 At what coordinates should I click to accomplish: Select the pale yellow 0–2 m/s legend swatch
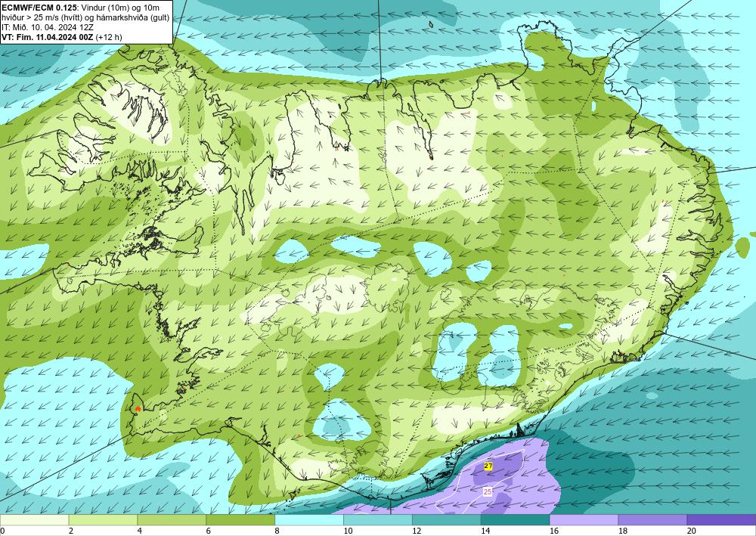click(x=35, y=520)
